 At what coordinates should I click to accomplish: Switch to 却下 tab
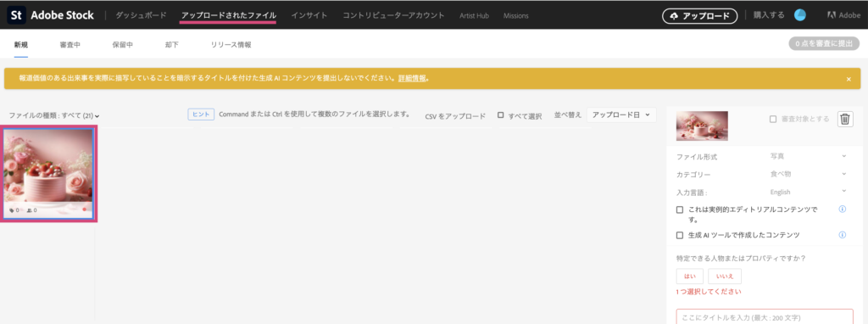pos(171,45)
